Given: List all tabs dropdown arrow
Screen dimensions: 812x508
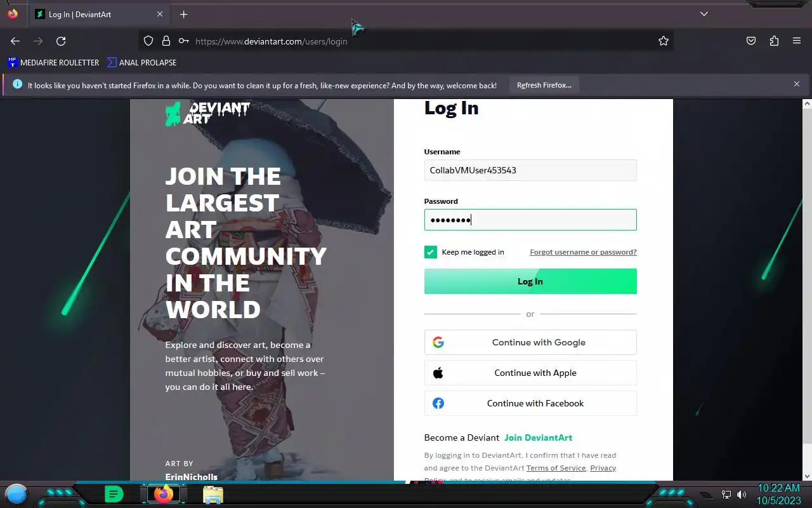Looking at the screenshot, I should click(x=704, y=14).
